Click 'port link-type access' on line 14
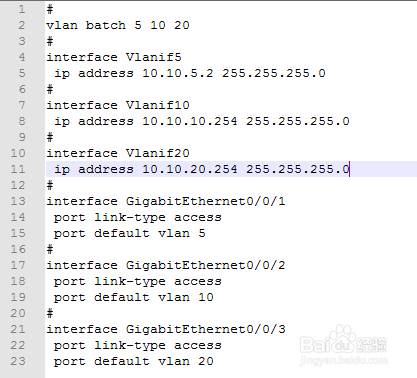The height and width of the screenshot is (378, 417). (138, 217)
